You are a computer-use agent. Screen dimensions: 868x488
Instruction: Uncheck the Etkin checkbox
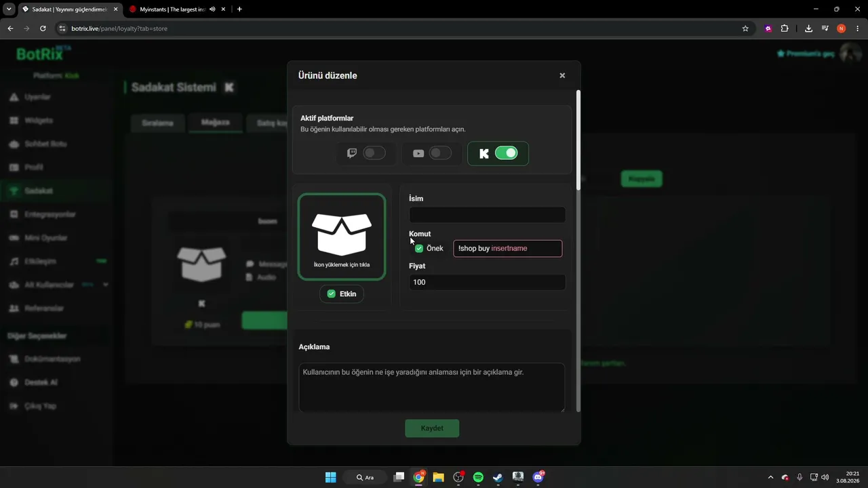point(331,293)
